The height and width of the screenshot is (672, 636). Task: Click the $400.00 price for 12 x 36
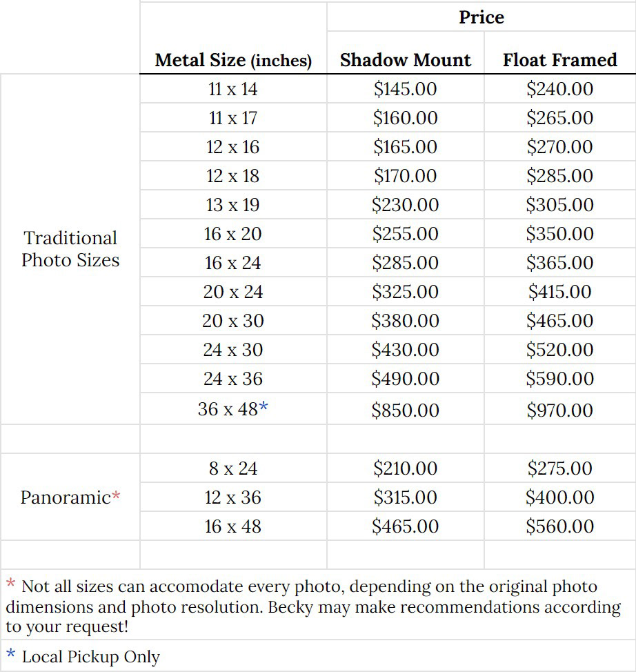(x=559, y=497)
